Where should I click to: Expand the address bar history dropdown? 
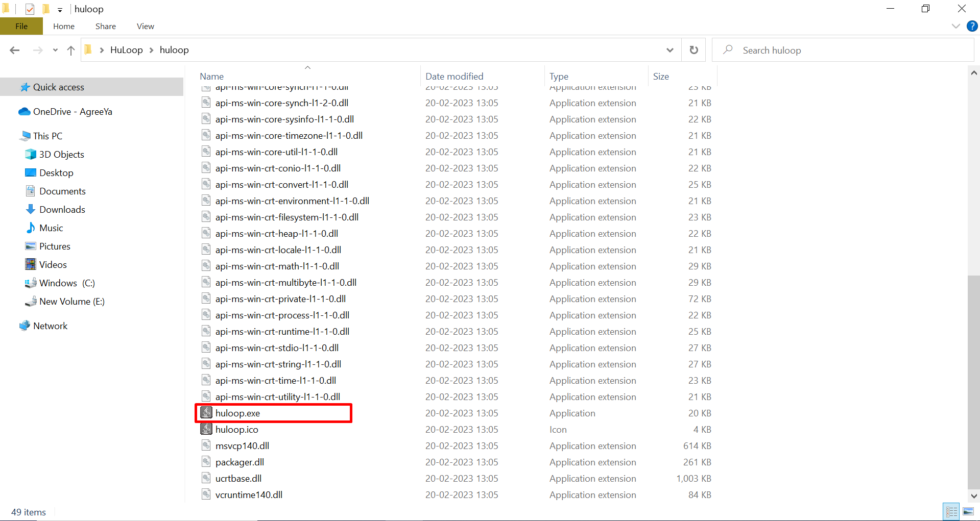point(670,50)
